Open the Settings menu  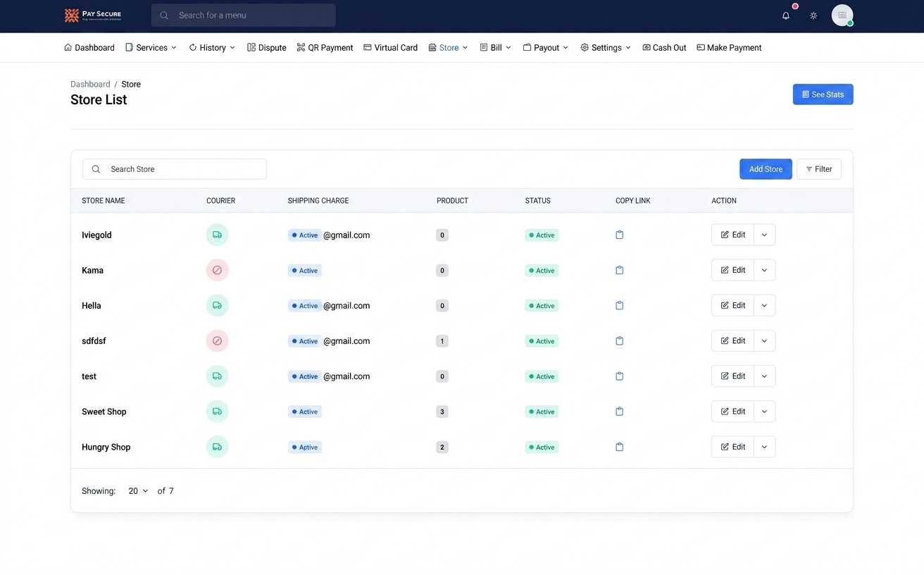tap(606, 47)
